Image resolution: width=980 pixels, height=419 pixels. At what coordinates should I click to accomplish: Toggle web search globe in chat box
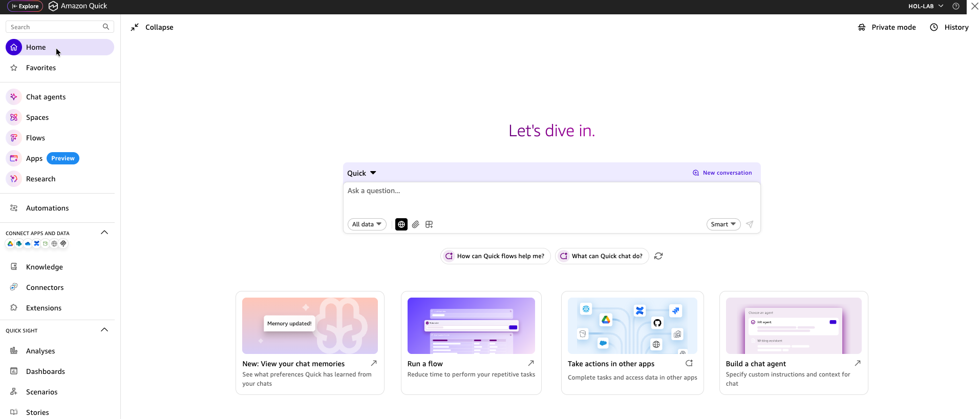(x=401, y=224)
